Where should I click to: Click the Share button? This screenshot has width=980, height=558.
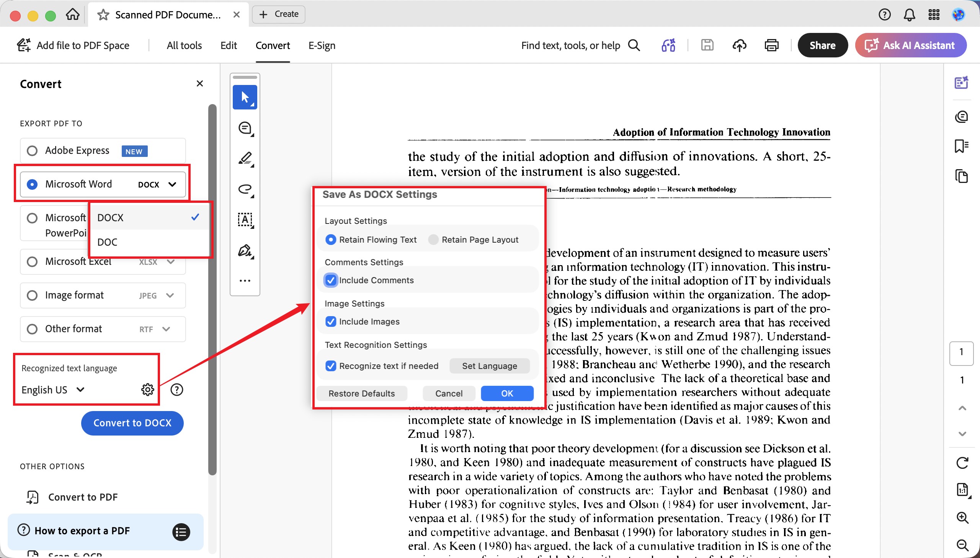click(x=823, y=45)
